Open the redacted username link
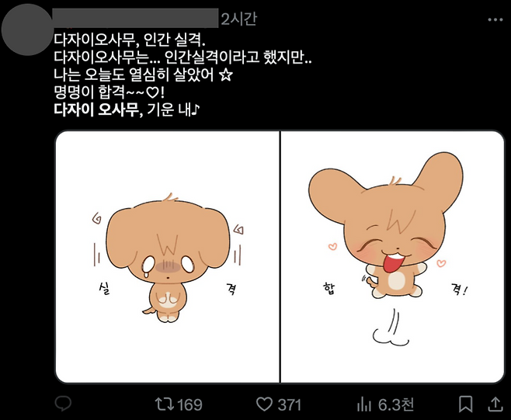Image resolution: width=511 pixels, height=420 pixels. [135, 19]
